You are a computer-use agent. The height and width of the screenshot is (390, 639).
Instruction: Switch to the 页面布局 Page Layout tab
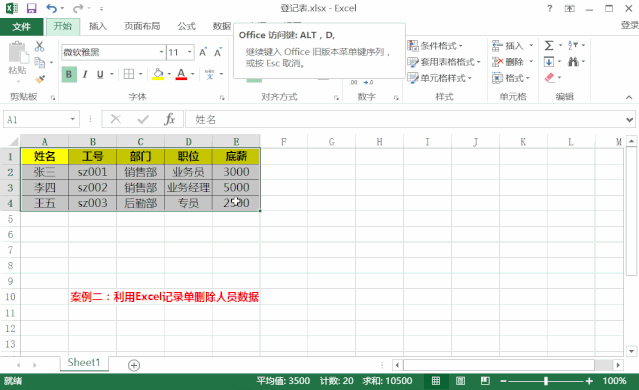pyautogui.click(x=142, y=26)
